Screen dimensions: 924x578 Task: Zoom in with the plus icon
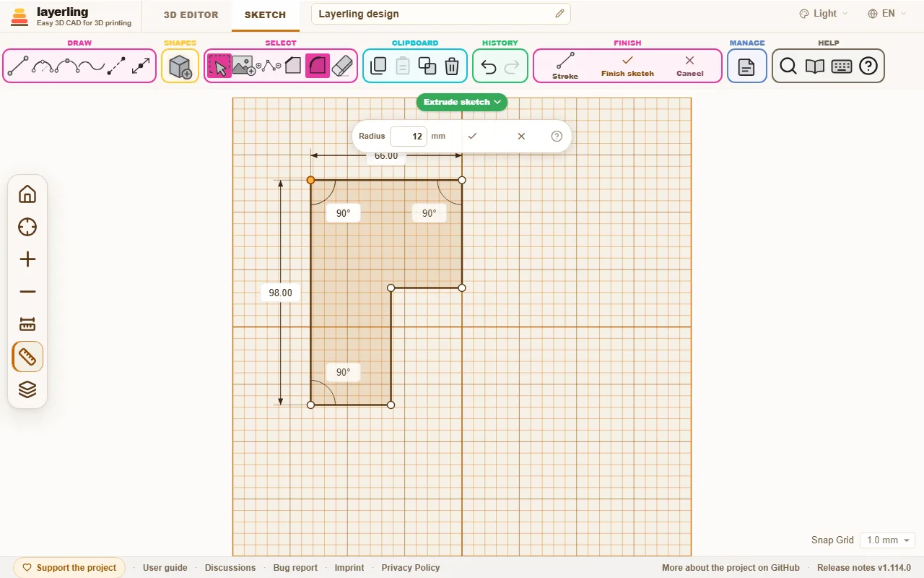click(27, 259)
